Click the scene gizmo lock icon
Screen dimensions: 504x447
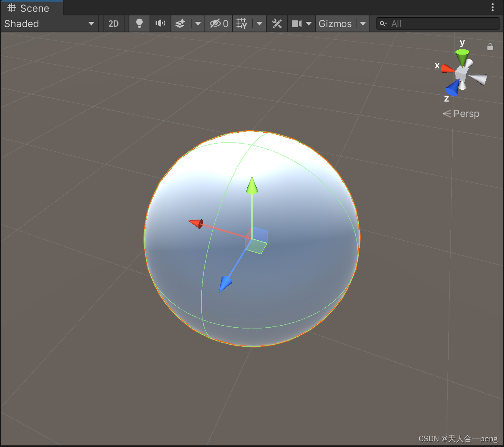click(490, 47)
